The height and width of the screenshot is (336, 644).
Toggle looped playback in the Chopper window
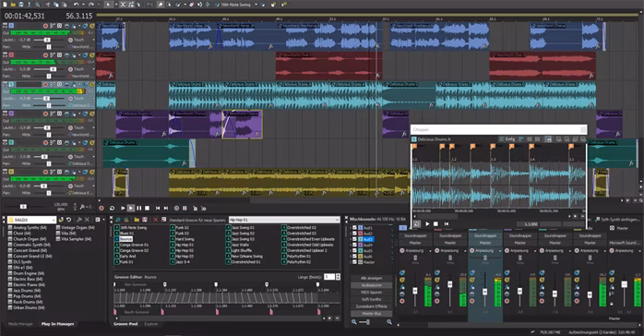tap(417, 224)
